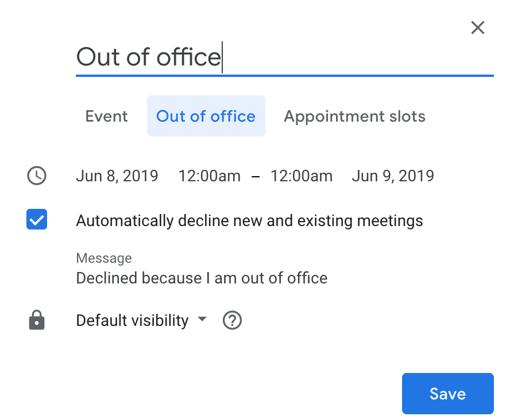
Task: Switch to the Appointment slots tab
Action: click(354, 116)
